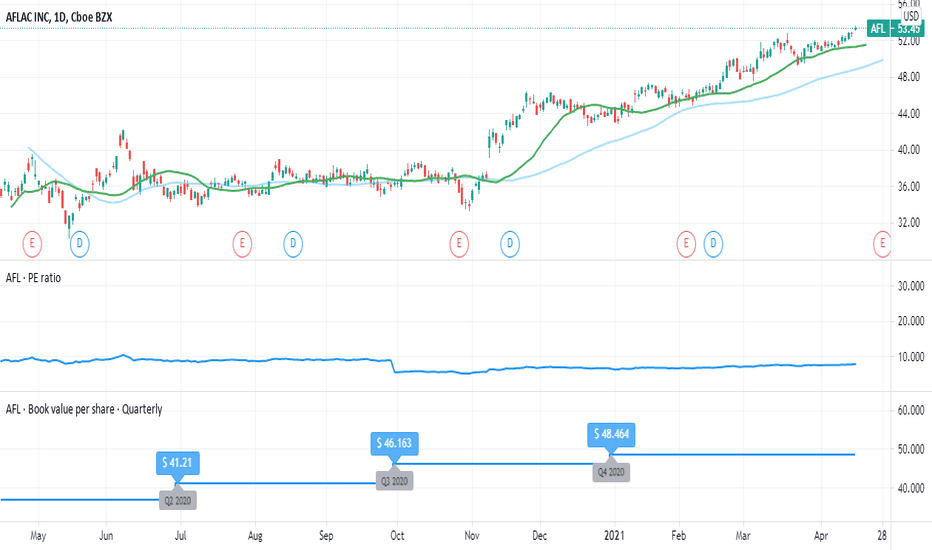
Task: Click the Mar label on the time axis
Action: click(x=743, y=536)
